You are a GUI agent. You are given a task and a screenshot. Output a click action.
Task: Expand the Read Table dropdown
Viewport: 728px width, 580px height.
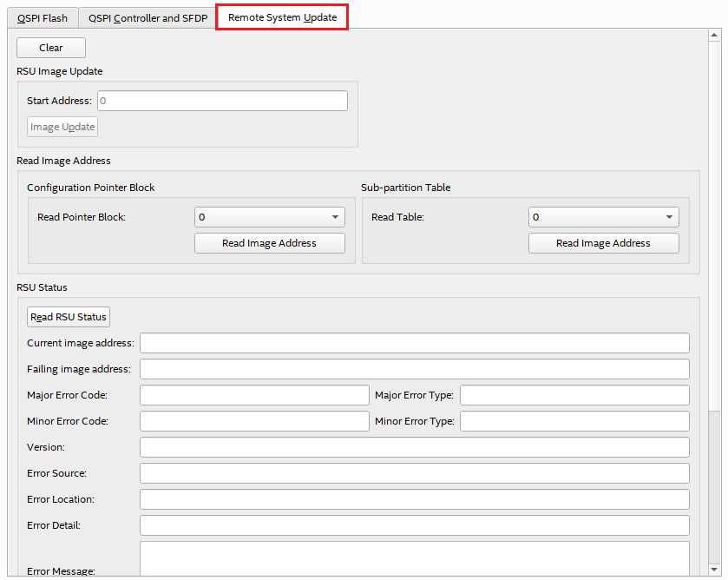pyautogui.click(x=603, y=217)
